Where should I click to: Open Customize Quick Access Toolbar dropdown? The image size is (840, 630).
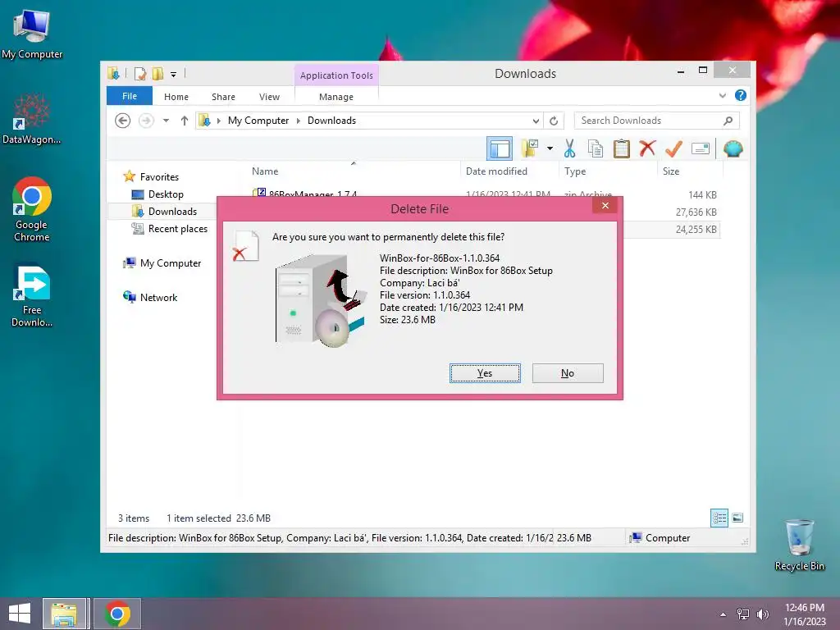174,74
